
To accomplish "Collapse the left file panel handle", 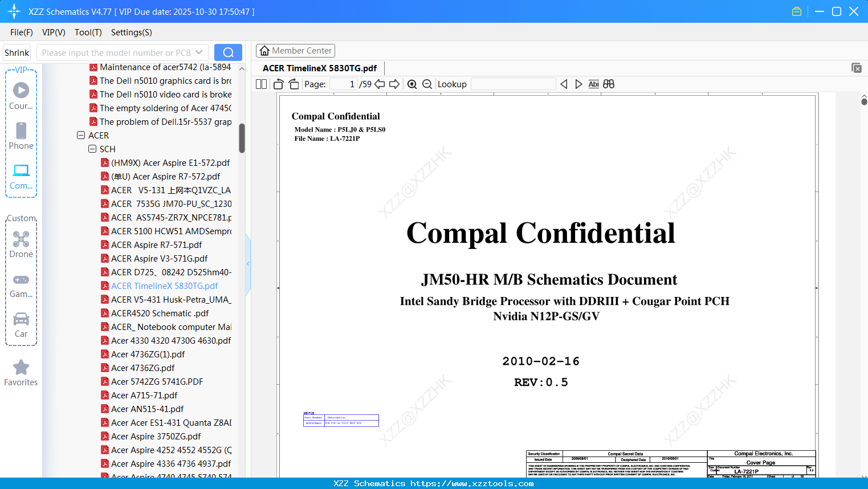I will tap(248, 263).
